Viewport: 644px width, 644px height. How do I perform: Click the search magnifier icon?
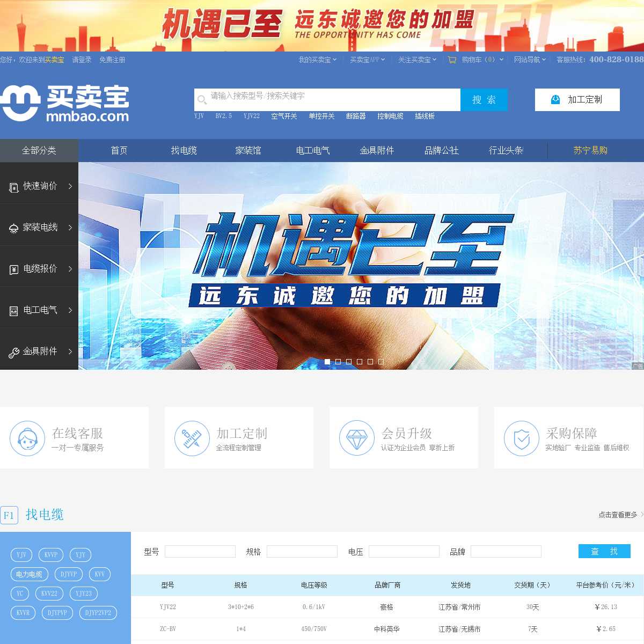pyautogui.click(x=202, y=99)
